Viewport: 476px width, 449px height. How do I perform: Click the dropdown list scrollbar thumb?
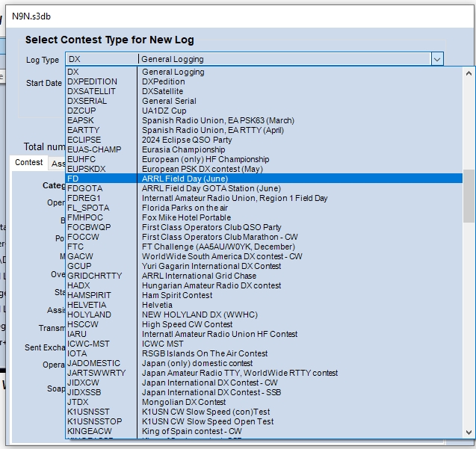pos(469,196)
